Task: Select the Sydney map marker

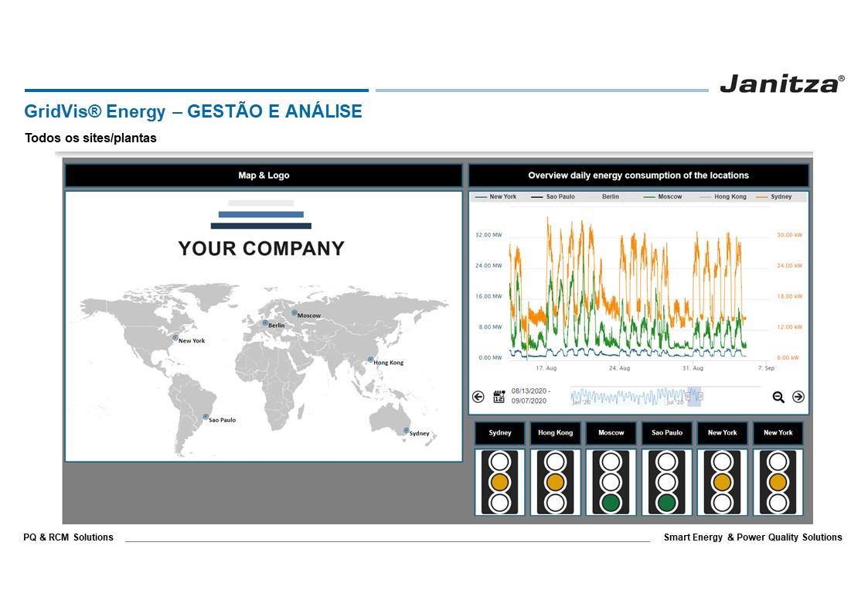Action: (x=407, y=430)
